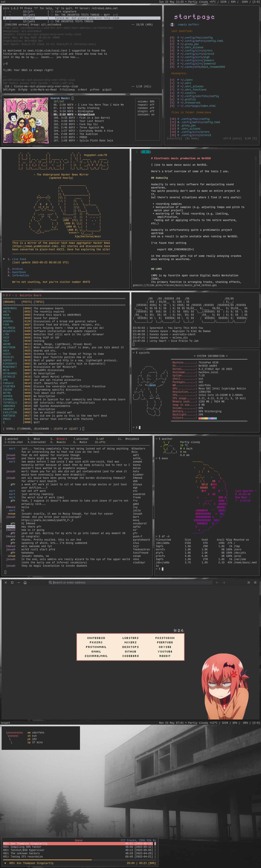This screenshot has width=261, height=868.
Task: Select '1. Live Feed' in hngopher menu
Action: pyautogui.click(x=17, y=259)
